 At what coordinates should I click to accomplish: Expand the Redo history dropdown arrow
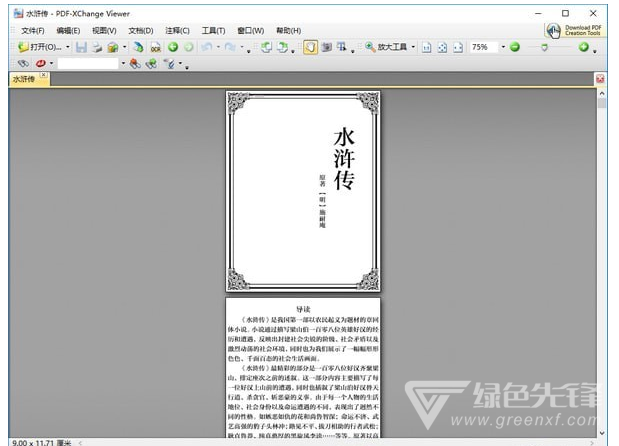coord(242,47)
